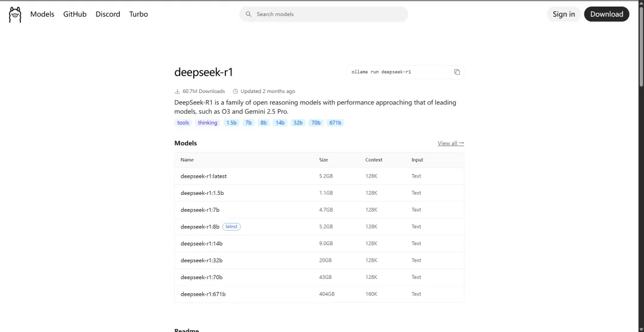This screenshot has height=332, width=644.
Task: Click the Size column header
Action: click(324, 160)
